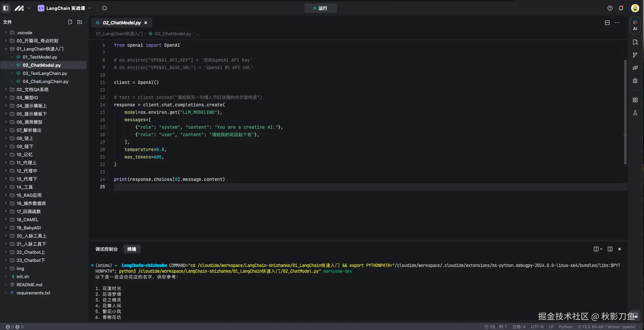Viewport: 644px width, 330px height.
Task: Expand the 02_文档QA系统 folder
Action: point(33,89)
